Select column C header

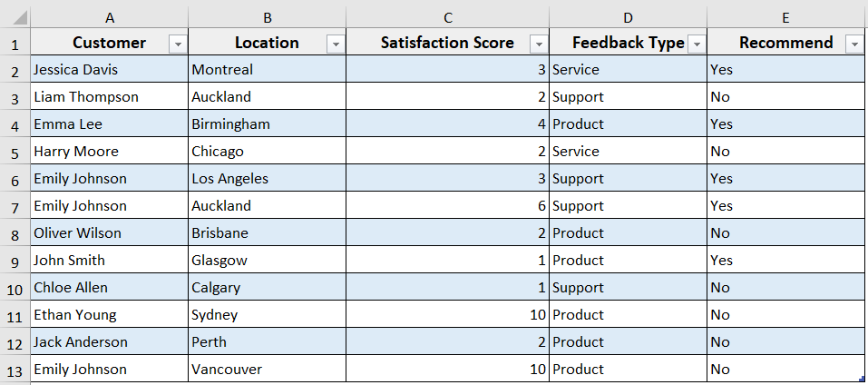448,16
